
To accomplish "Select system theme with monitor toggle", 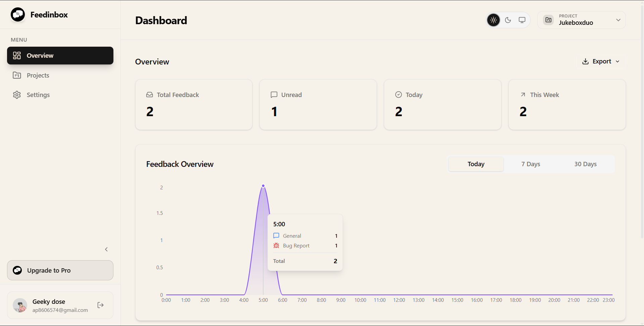I will pyautogui.click(x=522, y=20).
